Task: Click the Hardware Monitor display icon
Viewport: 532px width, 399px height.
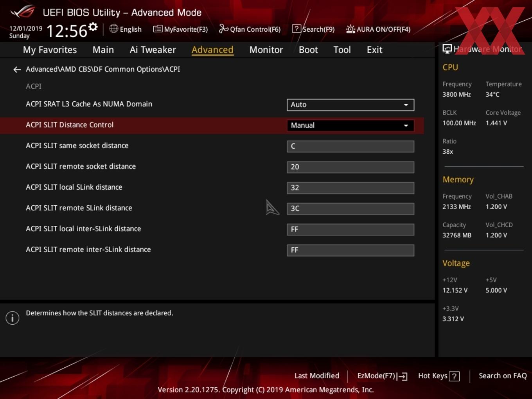Action: click(447, 49)
